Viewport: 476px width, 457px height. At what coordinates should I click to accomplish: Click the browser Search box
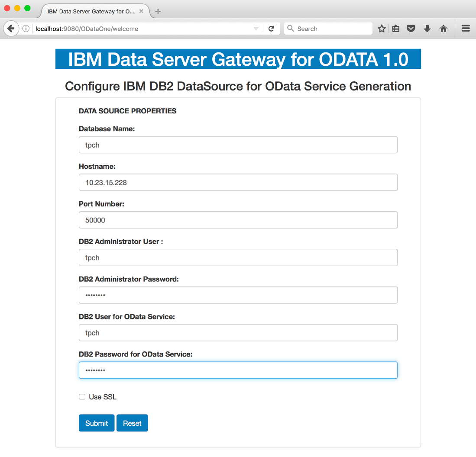point(328,29)
